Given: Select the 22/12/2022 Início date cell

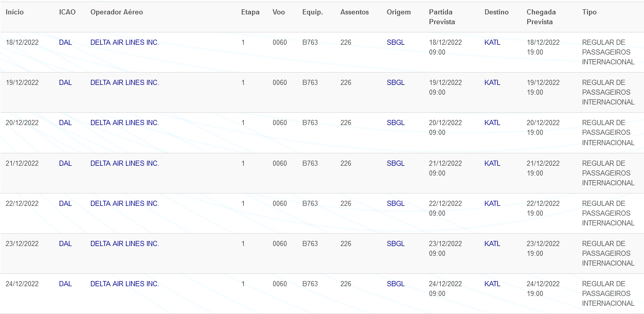Looking at the screenshot, I should (x=22, y=203).
